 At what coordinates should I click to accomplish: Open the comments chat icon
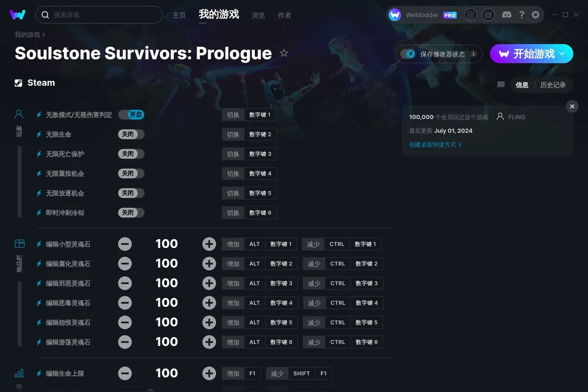pos(501,85)
